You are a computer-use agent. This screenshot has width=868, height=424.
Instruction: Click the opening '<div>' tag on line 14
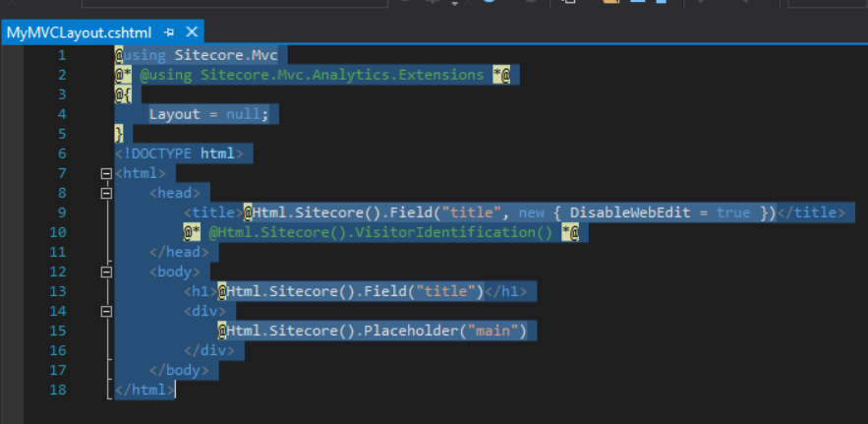pos(204,311)
